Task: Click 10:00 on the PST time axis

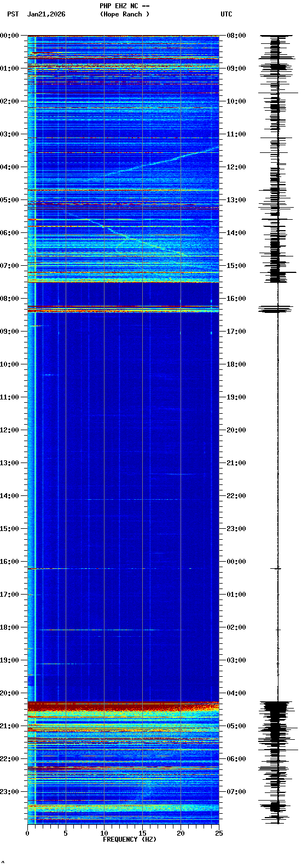Action: [x=9, y=364]
